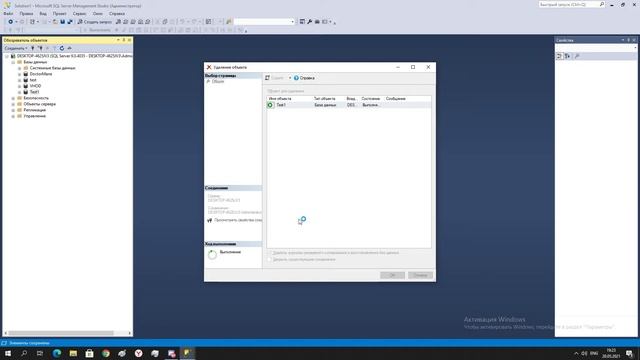This screenshot has height=360, width=640.
Task: Click the Состояние column header
Action: [x=371, y=99]
